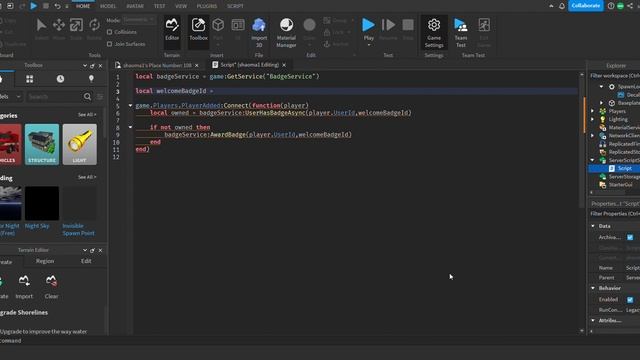This screenshot has height=360, width=640.
Task: Collapse the Behavior properties section
Action: click(593, 288)
